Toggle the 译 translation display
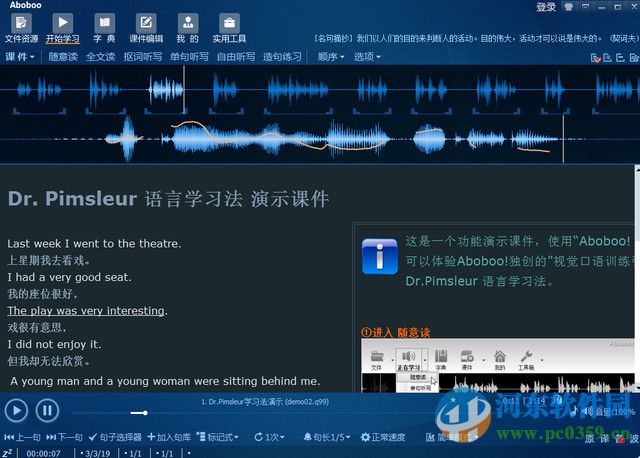The image size is (640, 458). tap(604, 439)
